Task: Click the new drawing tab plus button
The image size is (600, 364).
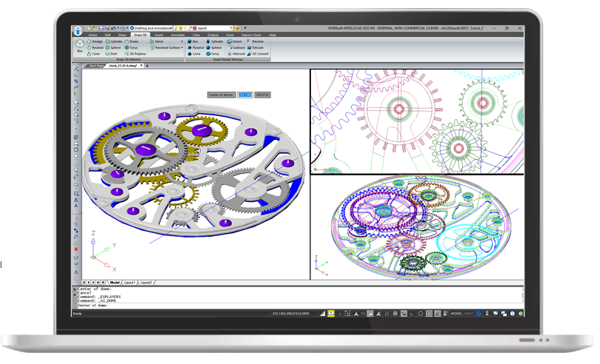Action: (147, 66)
